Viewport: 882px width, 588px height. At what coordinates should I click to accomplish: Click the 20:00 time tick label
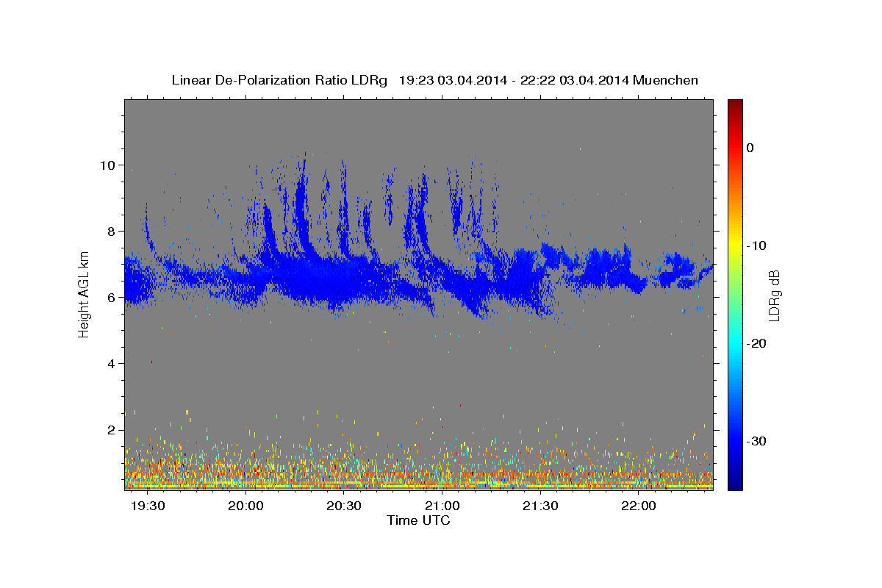tap(245, 506)
